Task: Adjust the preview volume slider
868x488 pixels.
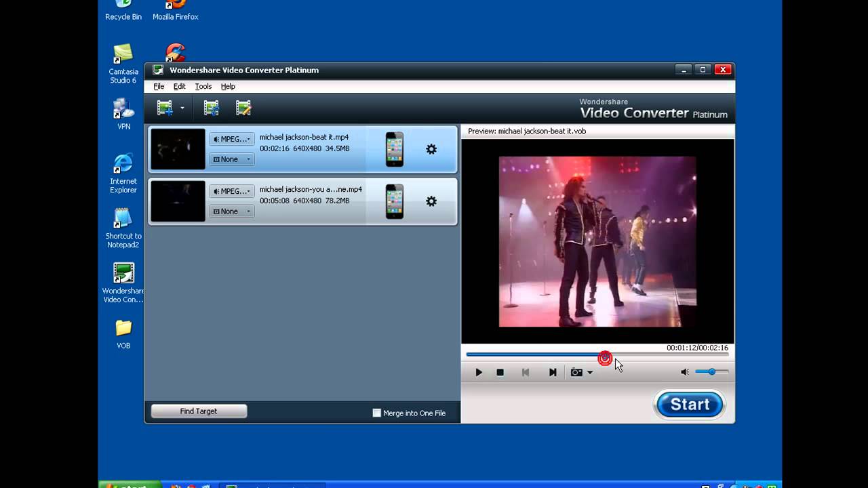Action: tap(712, 371)
